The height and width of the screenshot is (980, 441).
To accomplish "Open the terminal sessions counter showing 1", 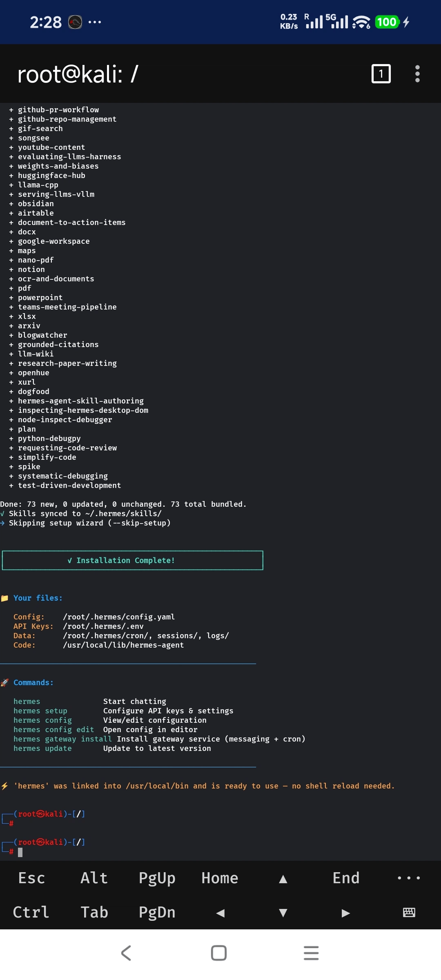I will (381, 73).
